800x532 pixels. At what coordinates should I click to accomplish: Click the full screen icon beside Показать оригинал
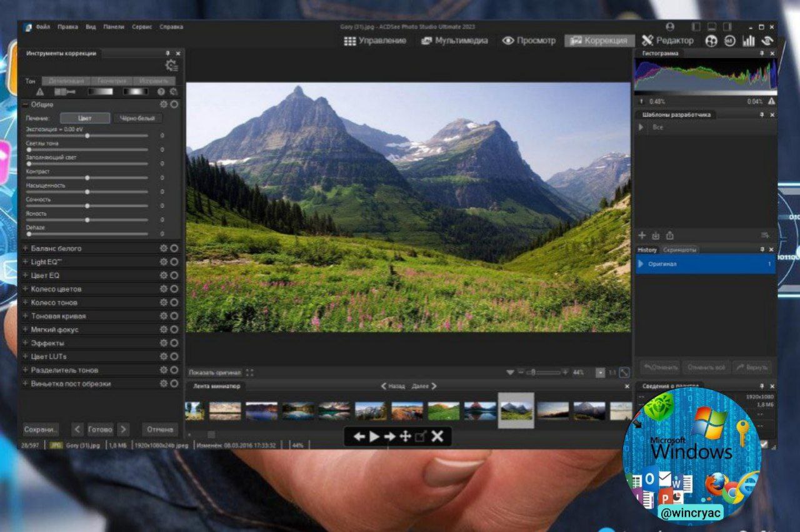[250, 373]
